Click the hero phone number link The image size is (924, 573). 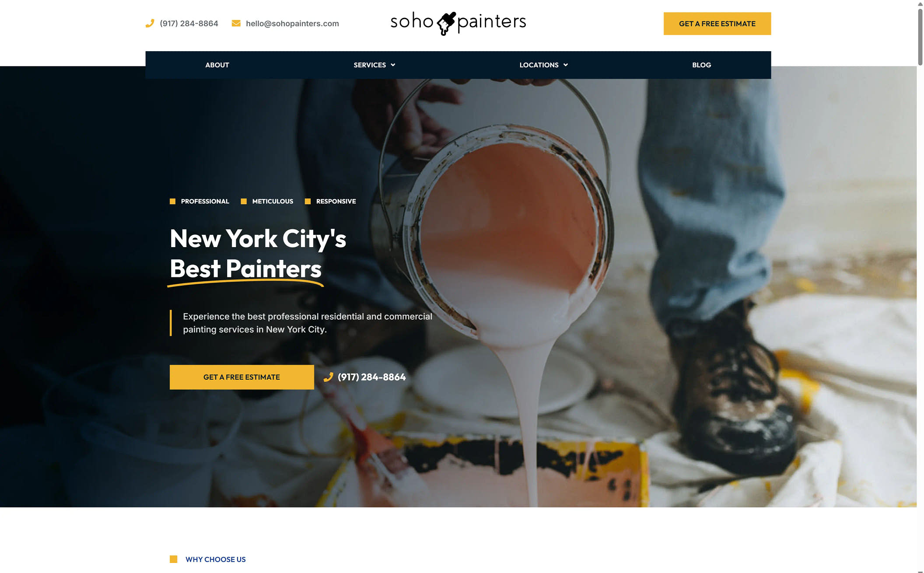tap(371, 377)
